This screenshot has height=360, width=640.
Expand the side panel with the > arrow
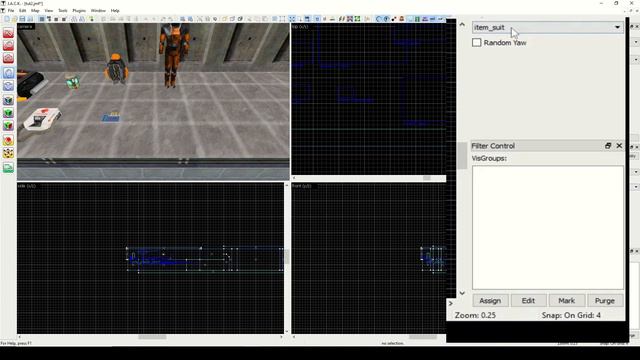pos(451,303)
